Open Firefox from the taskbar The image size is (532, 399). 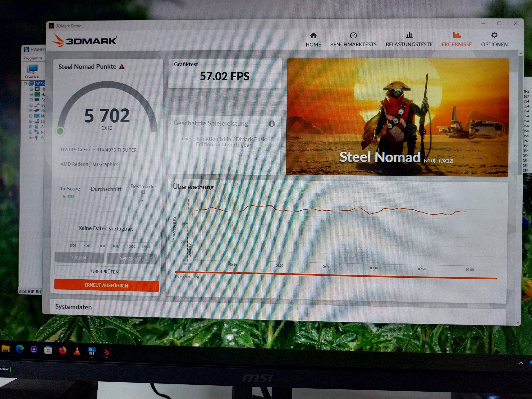click(62, 350)
